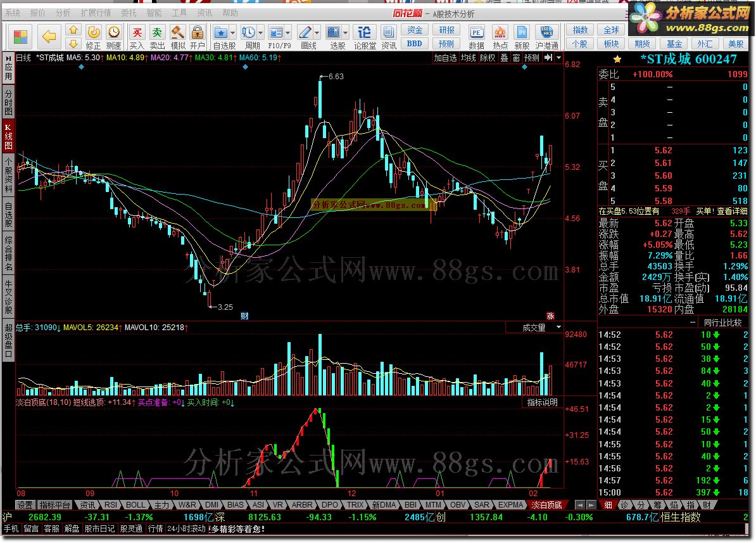756x543 pixels.
Task: Select the RSI indicator tab
Action: coord(111,505)
